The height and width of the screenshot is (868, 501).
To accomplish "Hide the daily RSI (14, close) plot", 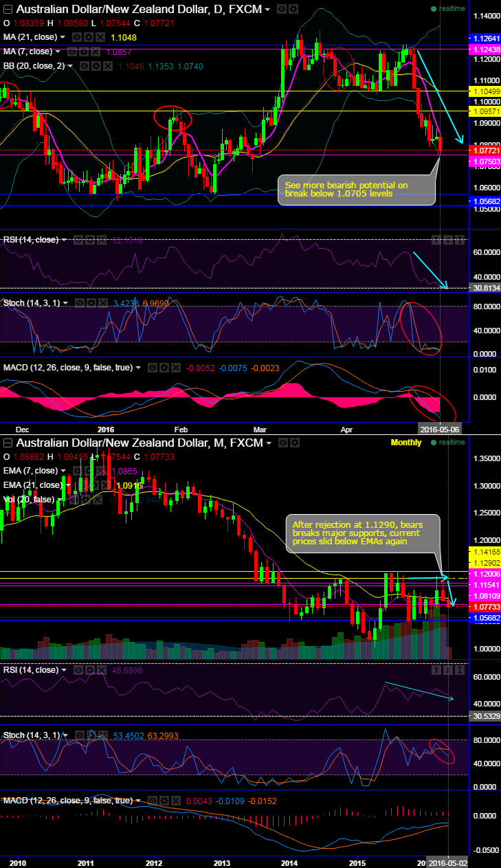I will coord(78,240).
